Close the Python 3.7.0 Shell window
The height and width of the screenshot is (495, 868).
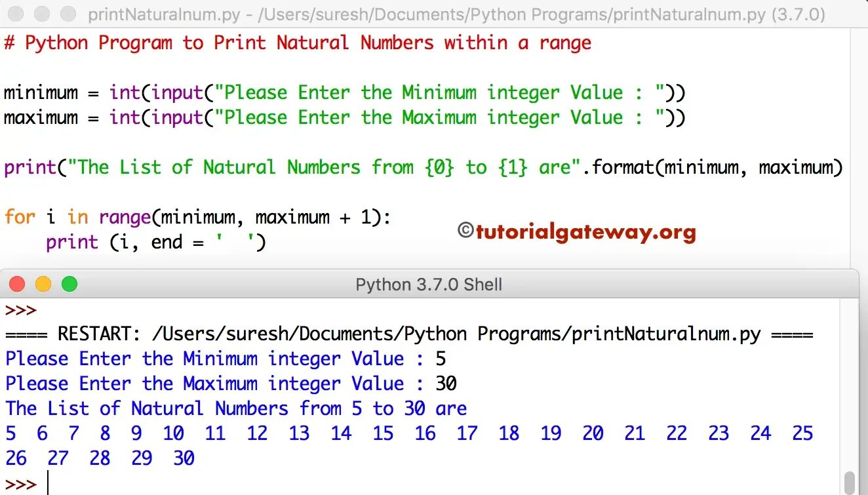click(17, 284)
